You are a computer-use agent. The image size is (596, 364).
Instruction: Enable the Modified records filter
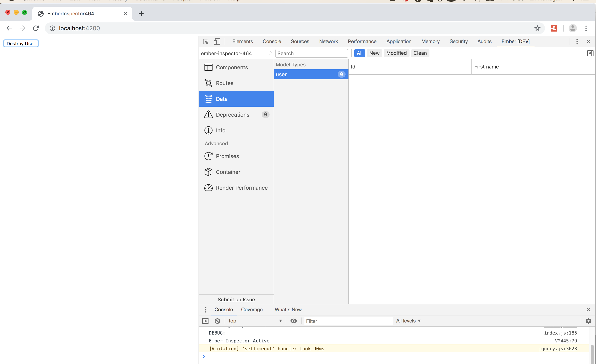pyautogui.click(x=396, y=53)
